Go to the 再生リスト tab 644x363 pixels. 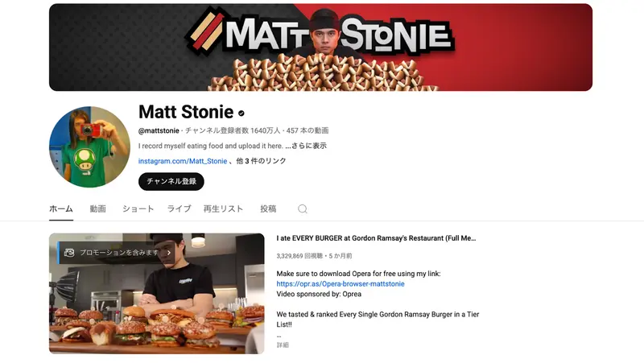point(224,208)
